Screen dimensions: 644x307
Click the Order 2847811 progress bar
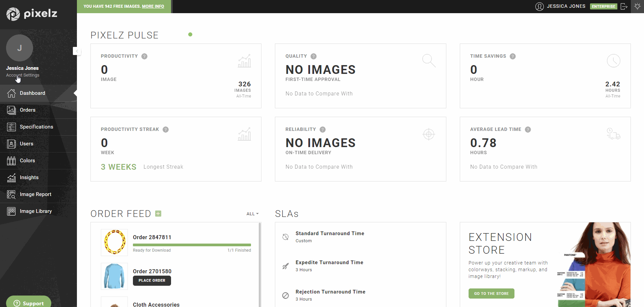click(x=192, y=245)
